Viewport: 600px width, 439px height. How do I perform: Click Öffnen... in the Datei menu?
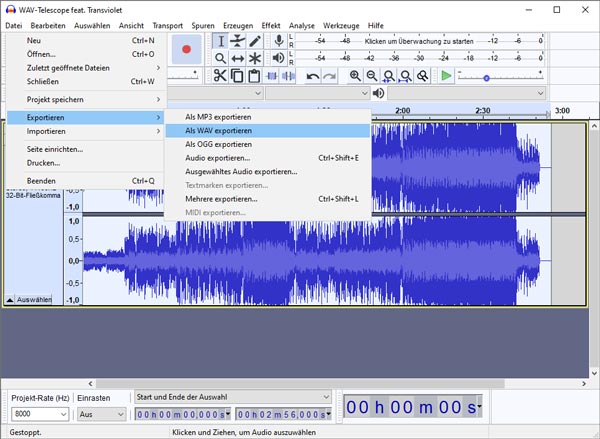pos(85,54)
